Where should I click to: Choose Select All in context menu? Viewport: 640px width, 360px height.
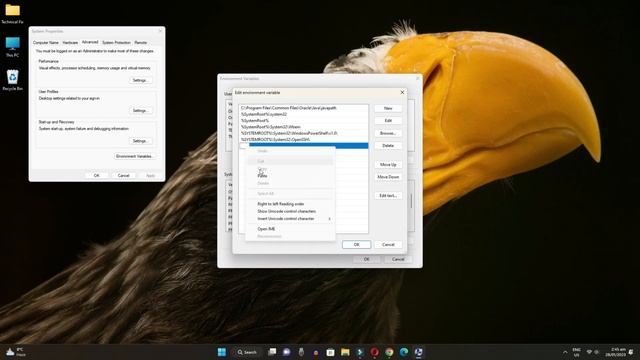click(x=290, y=193)
